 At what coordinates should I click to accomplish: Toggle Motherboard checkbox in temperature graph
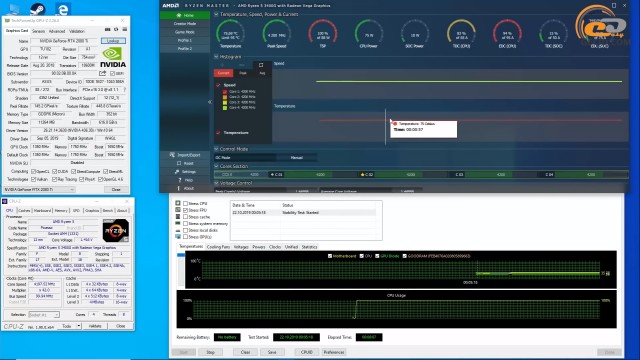click(x=330, y=256)
